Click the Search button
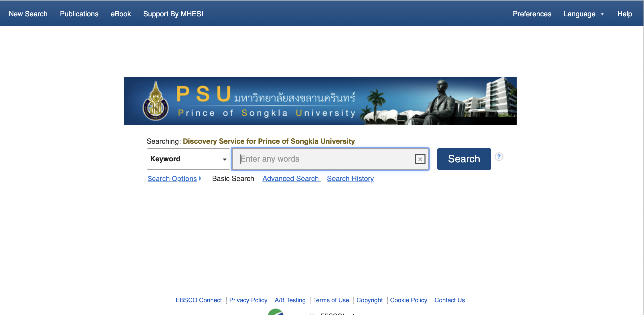The width and height of the screenshot is (644, 315). [x=464, y=159]
